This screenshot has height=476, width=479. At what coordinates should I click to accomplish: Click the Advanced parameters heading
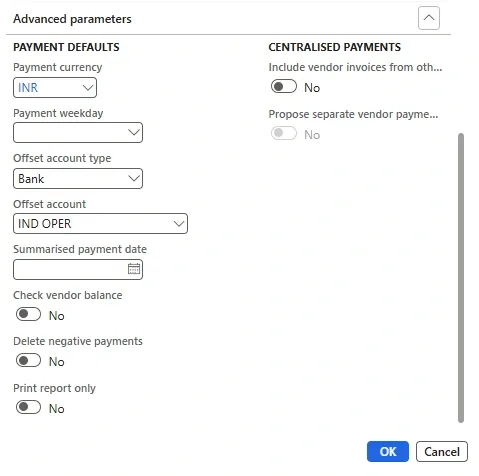[x=72, y=19]
